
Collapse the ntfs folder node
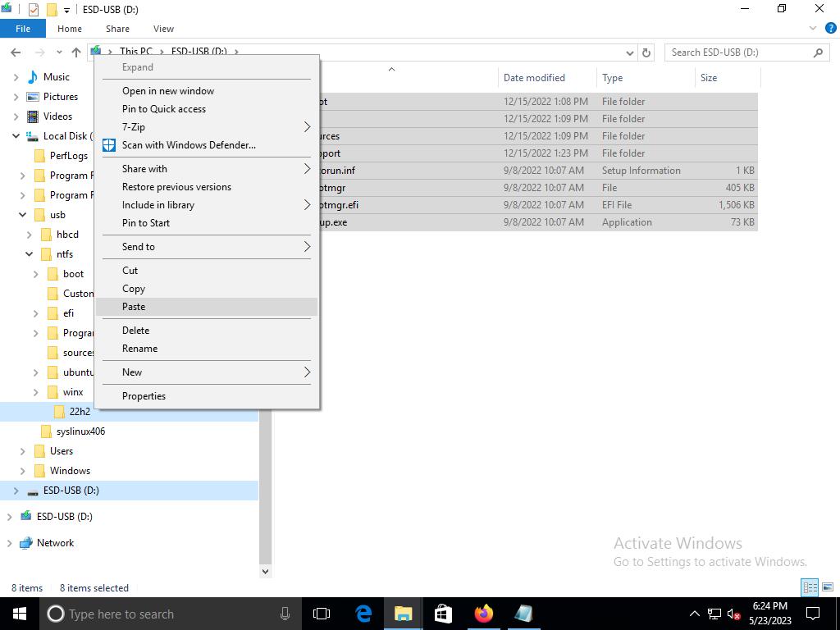coord(29,254)
